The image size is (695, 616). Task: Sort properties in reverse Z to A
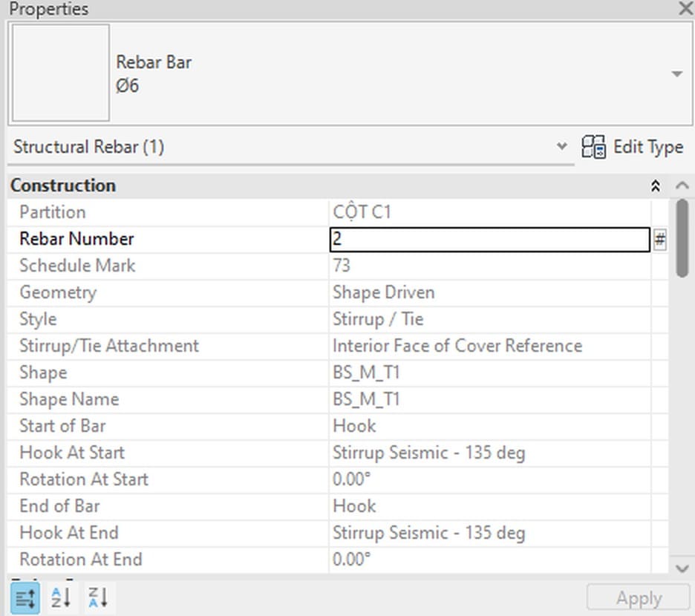pos(98,597)
